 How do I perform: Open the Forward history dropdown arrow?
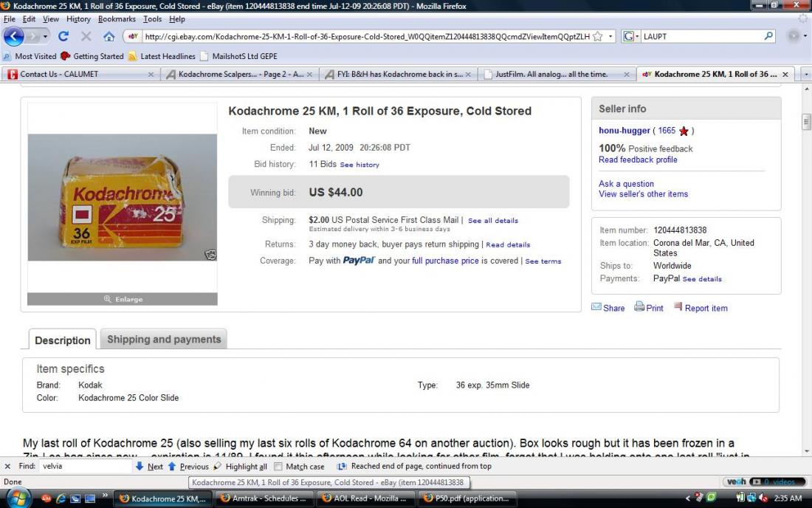tap(45, 36)
